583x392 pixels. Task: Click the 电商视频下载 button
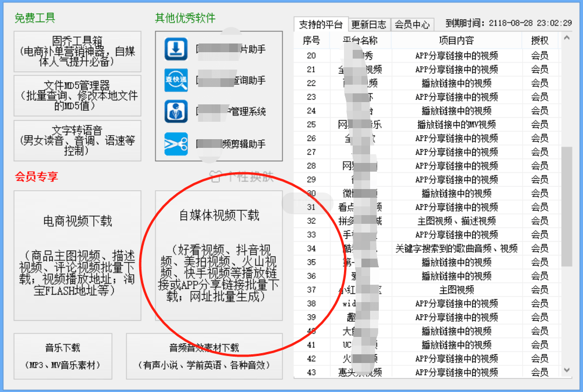(x=78, y=255)
